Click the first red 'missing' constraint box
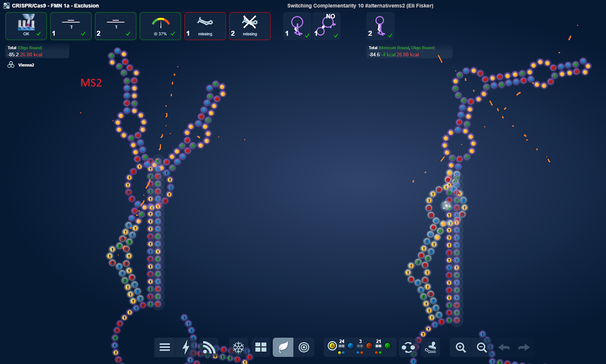Image resolution: width=606 pixels, height=364 pixels. (205, 26)
